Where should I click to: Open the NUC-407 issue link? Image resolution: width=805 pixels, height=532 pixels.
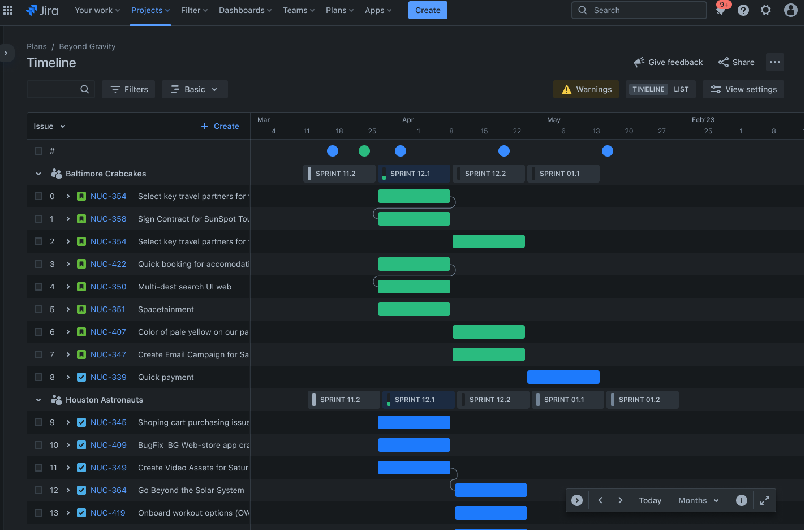(109, 332)
